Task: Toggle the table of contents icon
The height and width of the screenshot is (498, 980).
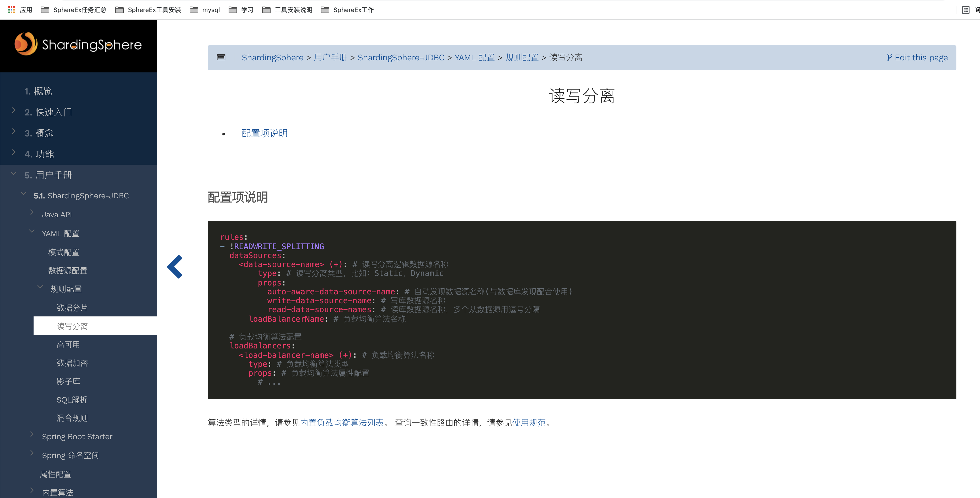Action: click(x=221, y=57)
